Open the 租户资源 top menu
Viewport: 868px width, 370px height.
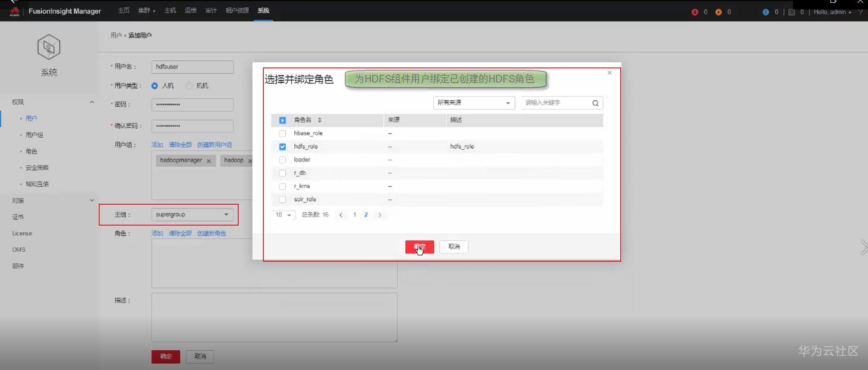click(x=237, y=10)
